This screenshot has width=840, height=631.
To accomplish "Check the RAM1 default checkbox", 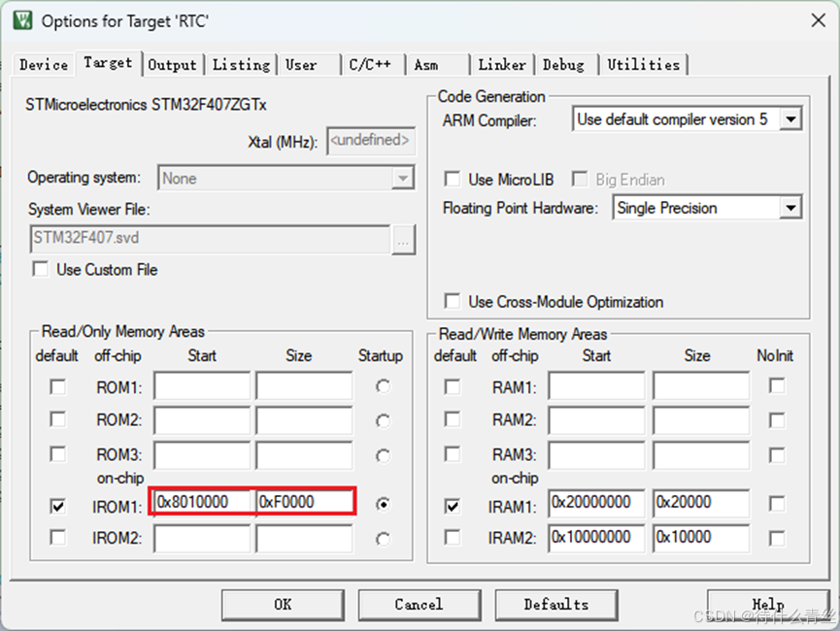I will (453, 386).
